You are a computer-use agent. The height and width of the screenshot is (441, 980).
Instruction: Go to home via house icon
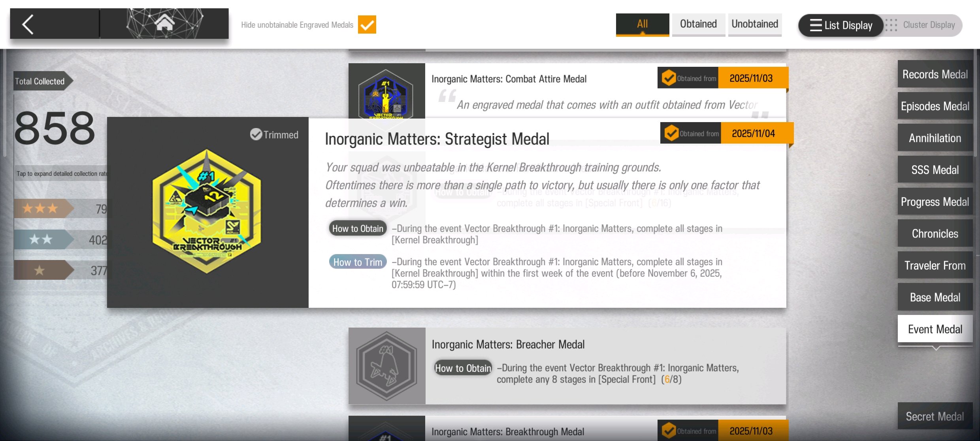coord(164,23)
